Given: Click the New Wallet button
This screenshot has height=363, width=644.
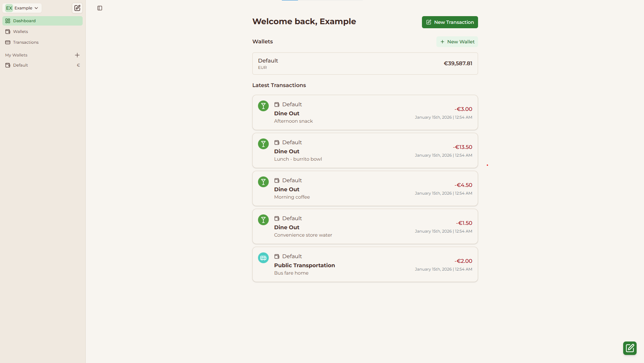Looking at the screenshot, I should [x=457, y=41].
